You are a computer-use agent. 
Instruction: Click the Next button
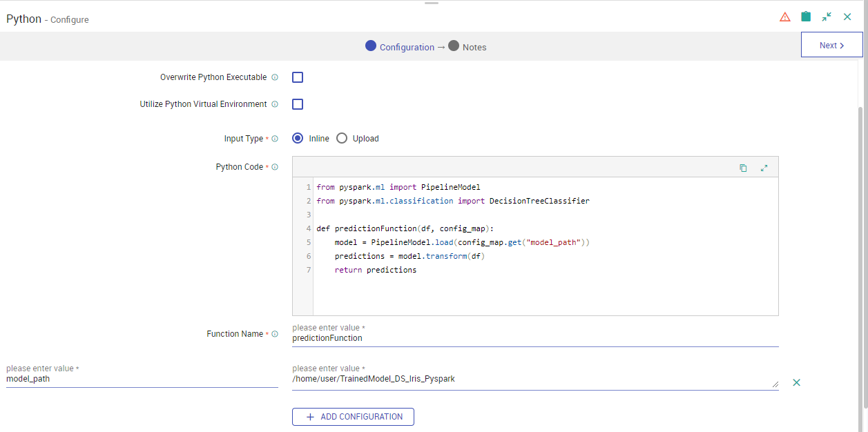(x=831, y=46)
